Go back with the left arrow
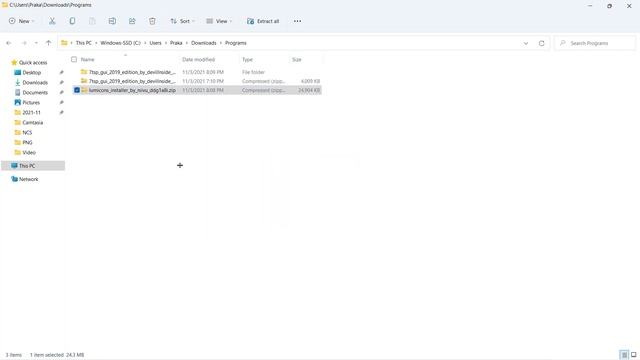This screenshot has height=360, width=640. click(9, 43)
